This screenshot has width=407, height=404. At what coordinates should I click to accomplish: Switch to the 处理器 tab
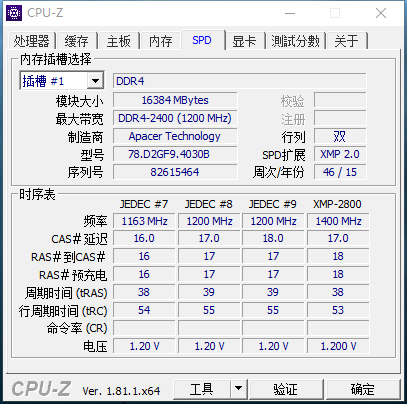pyautogui.click(x=31, y=41)
